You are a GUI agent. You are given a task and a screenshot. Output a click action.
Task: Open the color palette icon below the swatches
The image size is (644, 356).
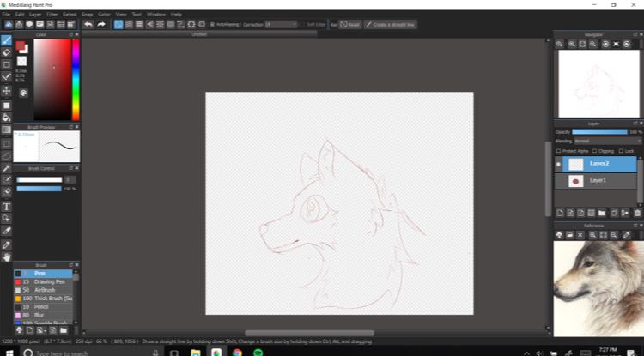(x=23, y=94)
